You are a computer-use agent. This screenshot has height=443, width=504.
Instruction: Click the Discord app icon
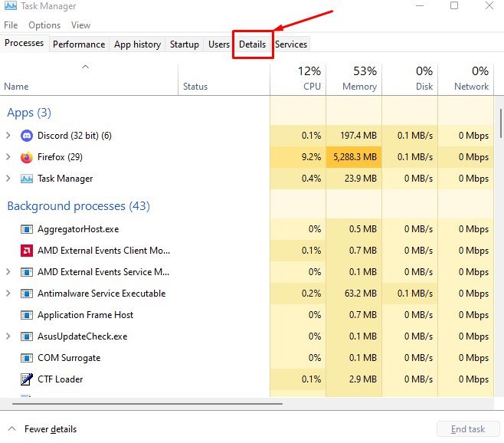tap(26, 136)
